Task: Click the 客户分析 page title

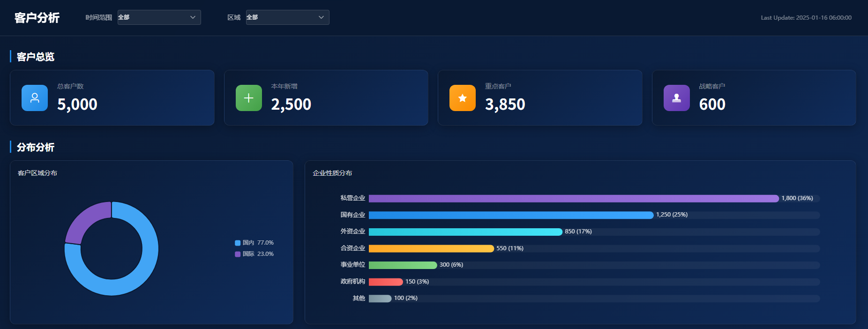Action: click(37, 18)
